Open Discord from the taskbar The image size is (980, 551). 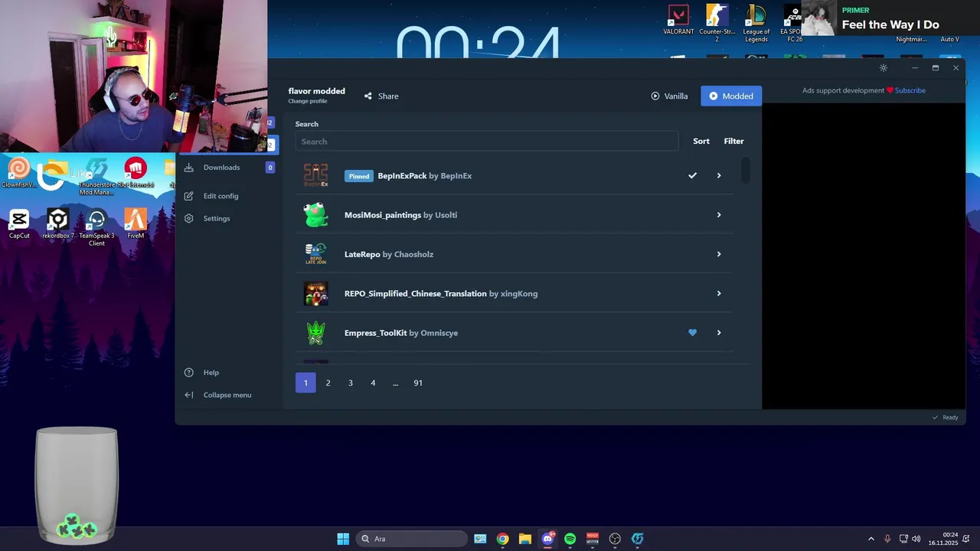[547, 539]
